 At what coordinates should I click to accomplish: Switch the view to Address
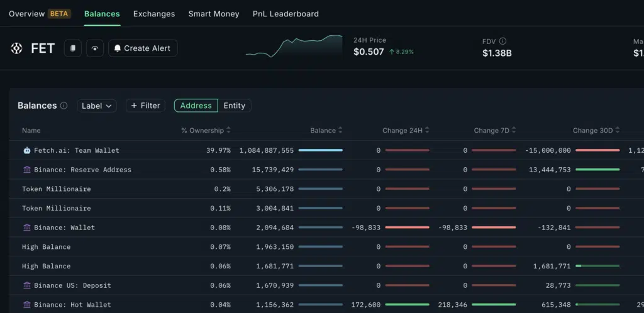196,106
